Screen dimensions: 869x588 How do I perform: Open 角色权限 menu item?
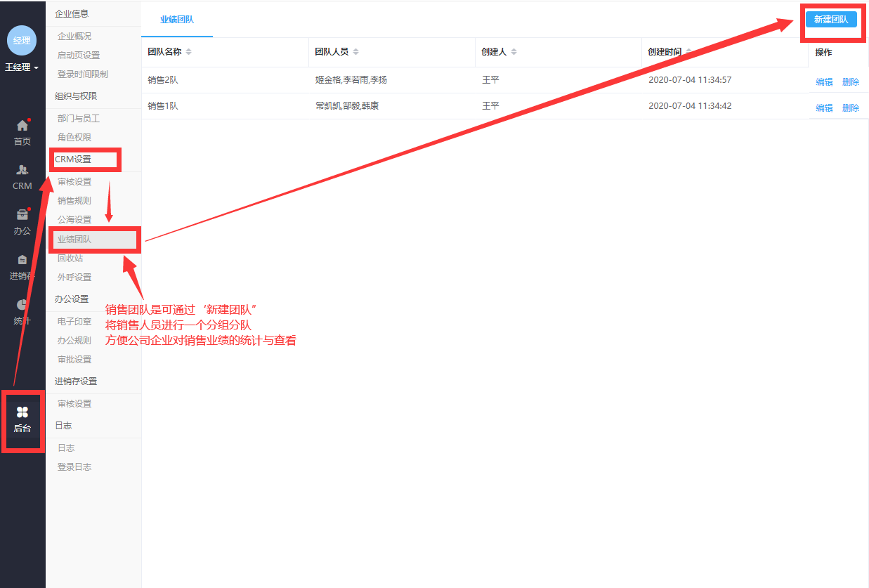point(74,138)
